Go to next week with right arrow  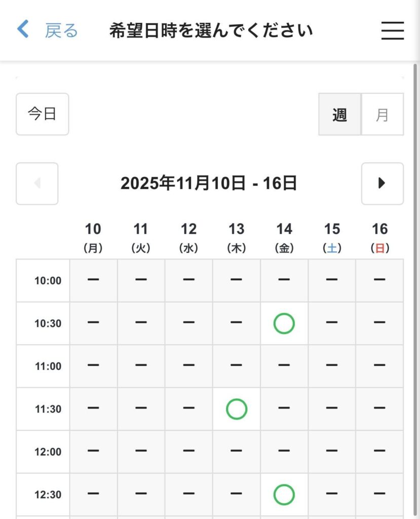[382, 183]
